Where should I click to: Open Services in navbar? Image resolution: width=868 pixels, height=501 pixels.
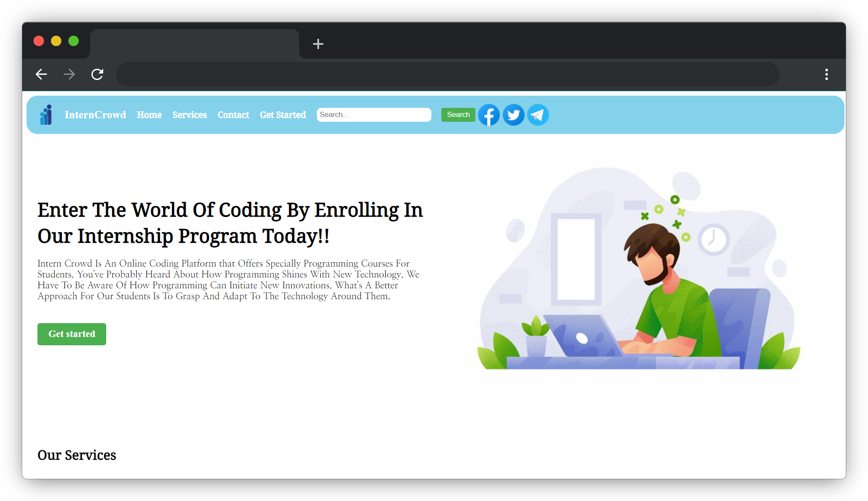(189, 115)
